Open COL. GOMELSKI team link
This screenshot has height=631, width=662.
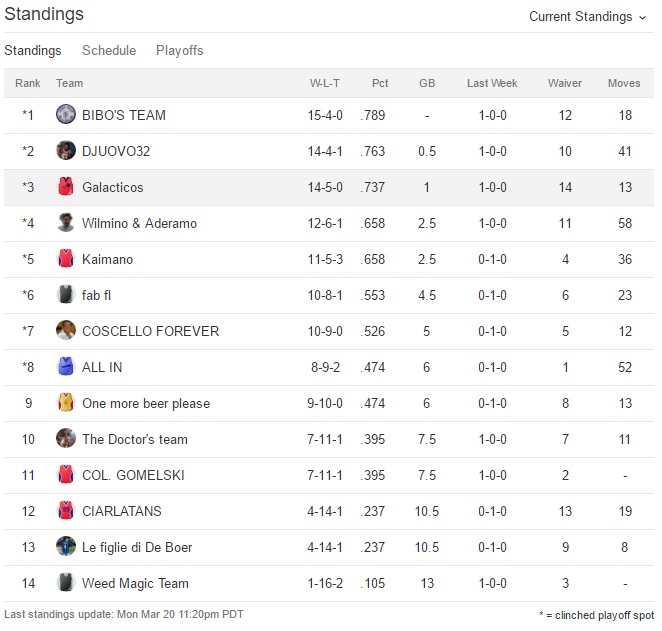133,475
